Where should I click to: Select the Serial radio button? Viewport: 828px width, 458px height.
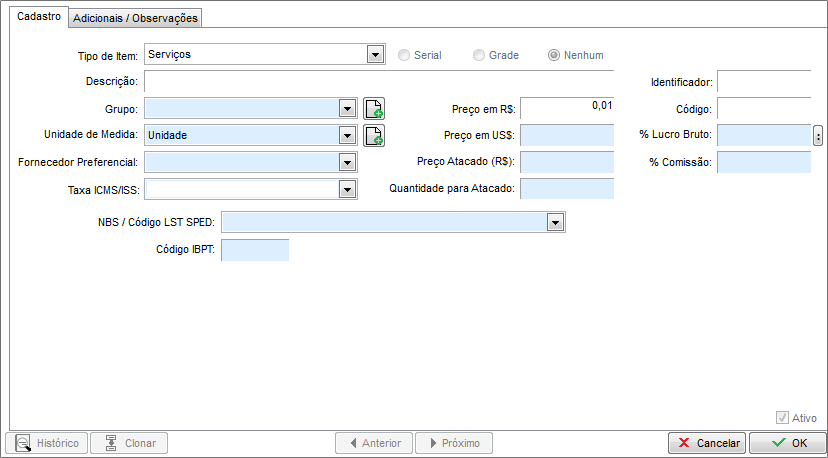404,55
